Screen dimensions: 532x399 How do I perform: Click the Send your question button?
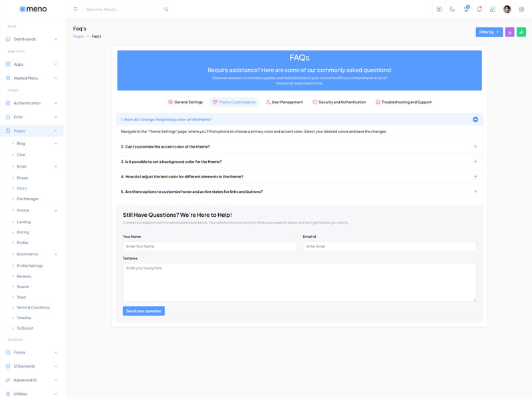144,311
